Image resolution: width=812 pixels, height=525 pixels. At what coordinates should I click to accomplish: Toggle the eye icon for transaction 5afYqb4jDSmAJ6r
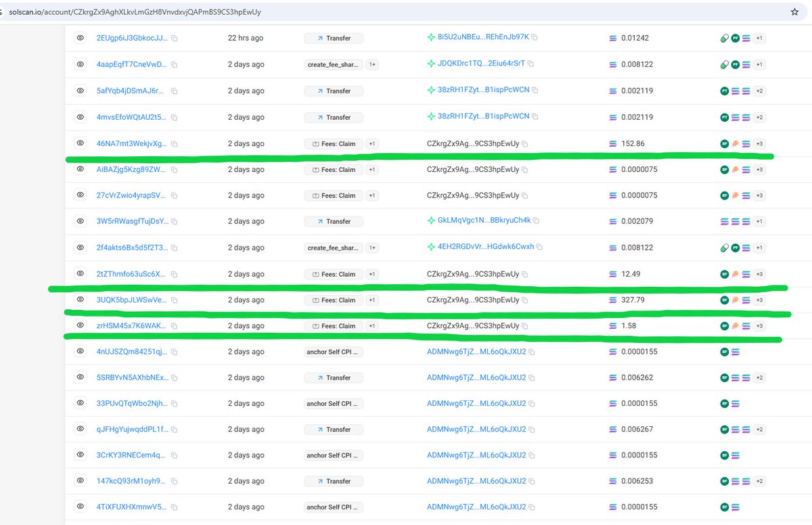click(80, 90)
